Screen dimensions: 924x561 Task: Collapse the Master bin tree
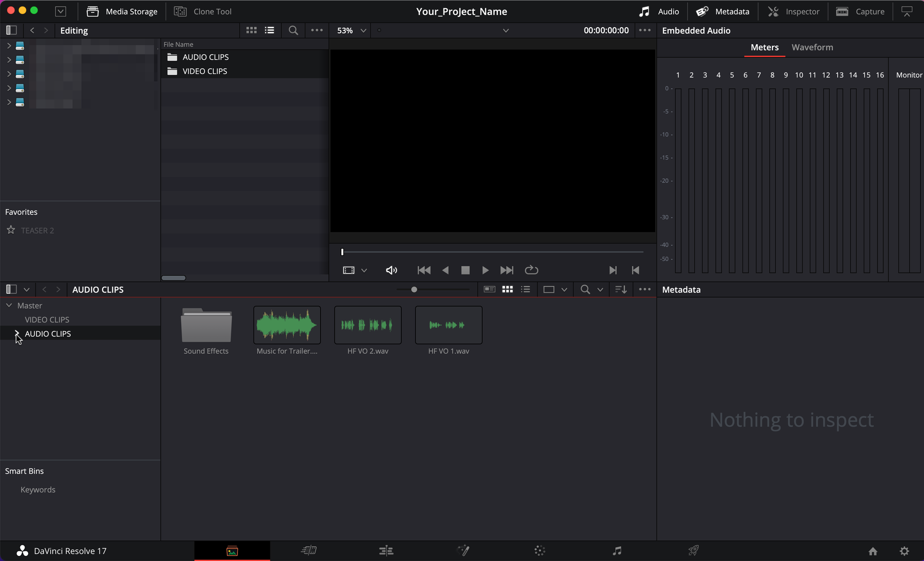click(9, 305)
